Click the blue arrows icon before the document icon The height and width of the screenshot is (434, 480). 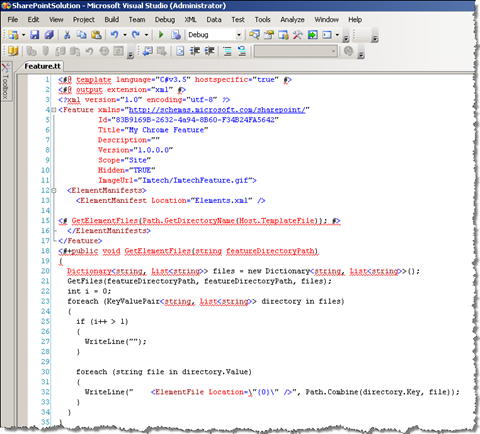(147, 51)
